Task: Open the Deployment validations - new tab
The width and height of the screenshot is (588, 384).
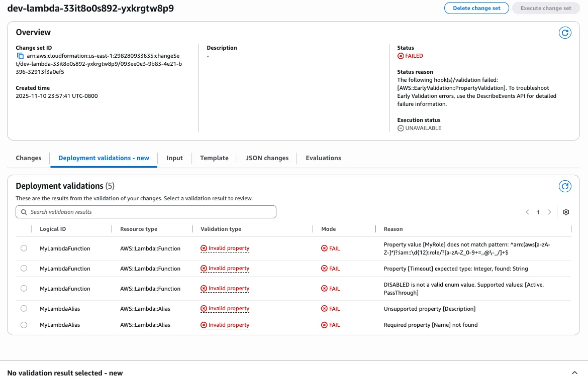Action: 104,158
